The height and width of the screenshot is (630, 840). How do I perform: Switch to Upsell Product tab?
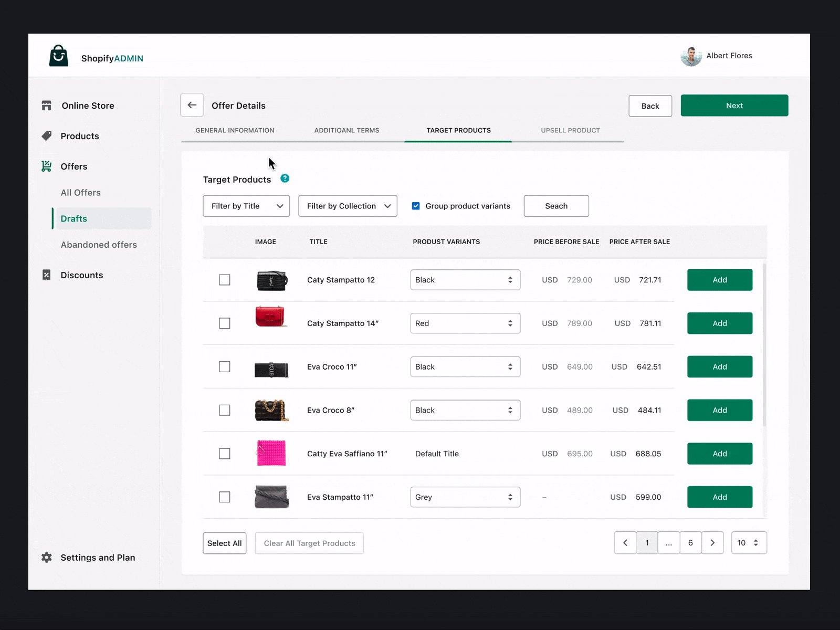pos(570,130)
